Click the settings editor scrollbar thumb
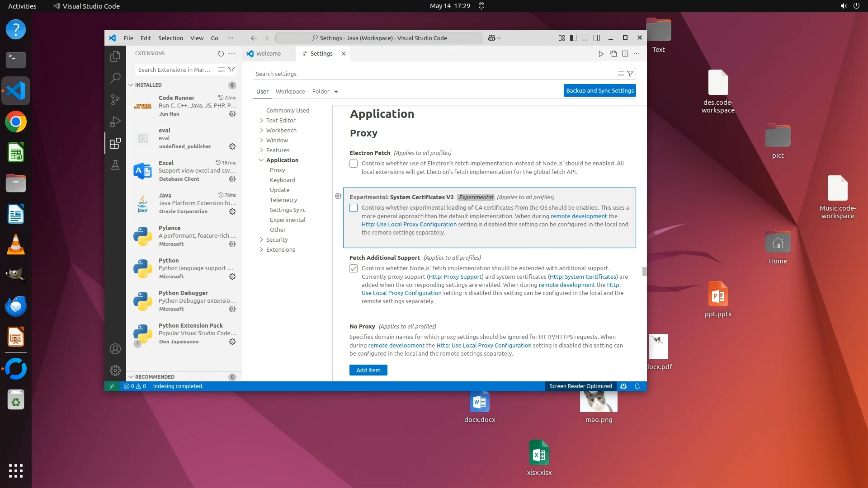 click(644, 271)
